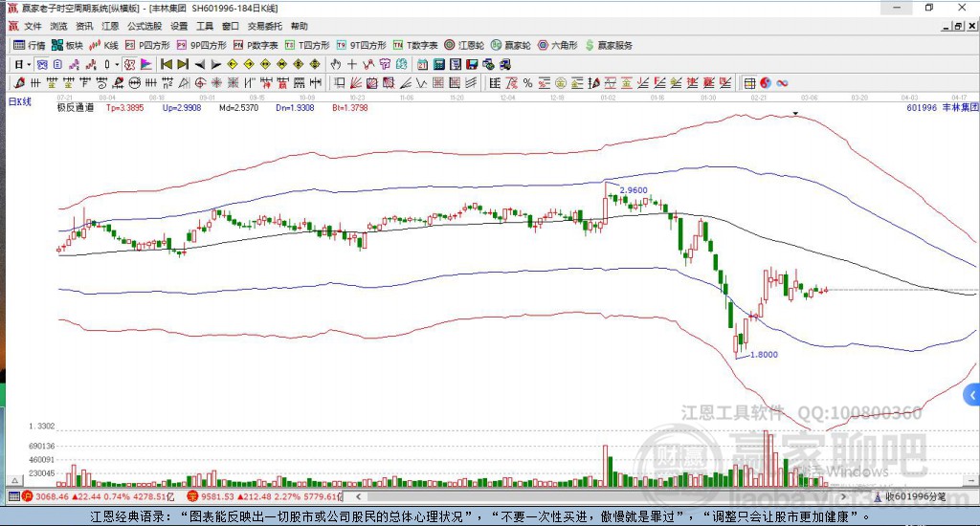Switch to the K线 chart view
The image size is (980, 526).
(103, 45)
